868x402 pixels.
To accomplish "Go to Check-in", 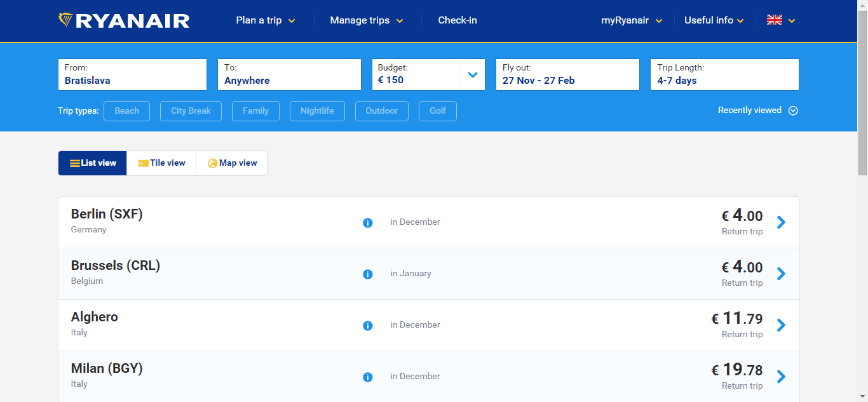I will click(458, 20).
